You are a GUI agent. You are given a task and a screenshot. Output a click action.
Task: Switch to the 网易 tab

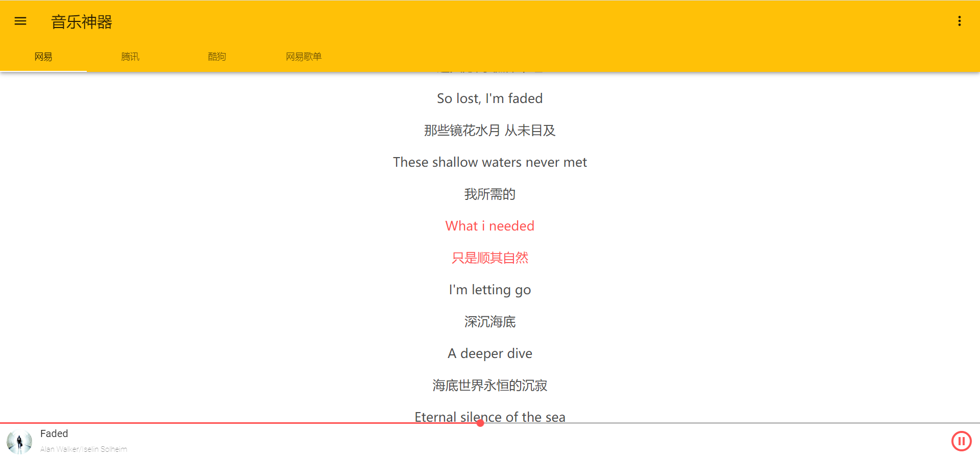point(43,57)
